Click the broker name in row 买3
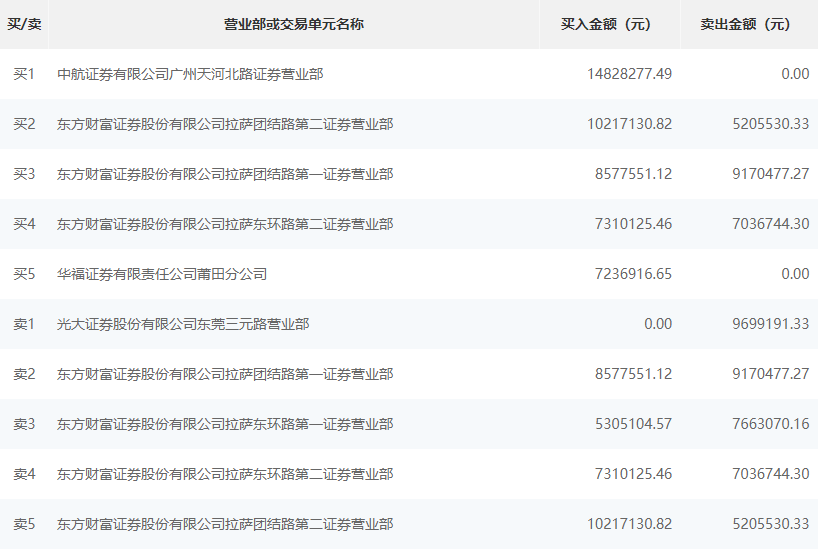The width and height of the screenshot is (820, 550). (x=225, y=174)
